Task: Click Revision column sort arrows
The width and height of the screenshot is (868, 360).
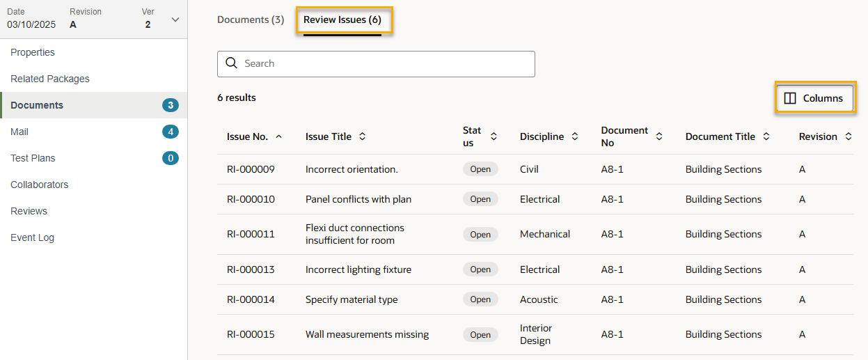Action: (849, 136)
